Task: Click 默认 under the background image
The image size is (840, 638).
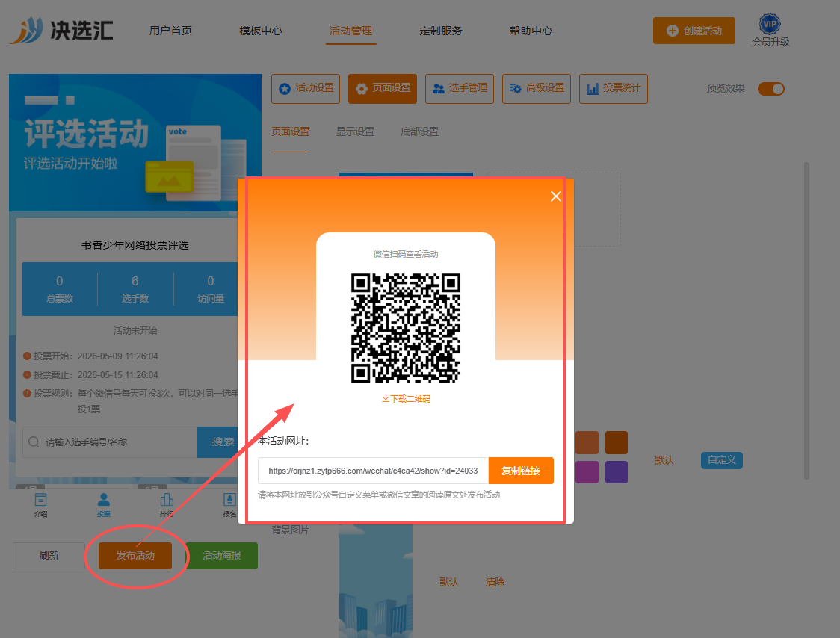Action: click(449, 582)
